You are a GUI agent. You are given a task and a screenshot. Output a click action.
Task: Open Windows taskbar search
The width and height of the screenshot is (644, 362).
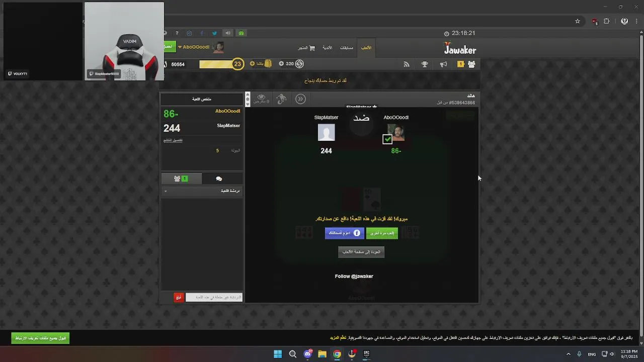292,354
